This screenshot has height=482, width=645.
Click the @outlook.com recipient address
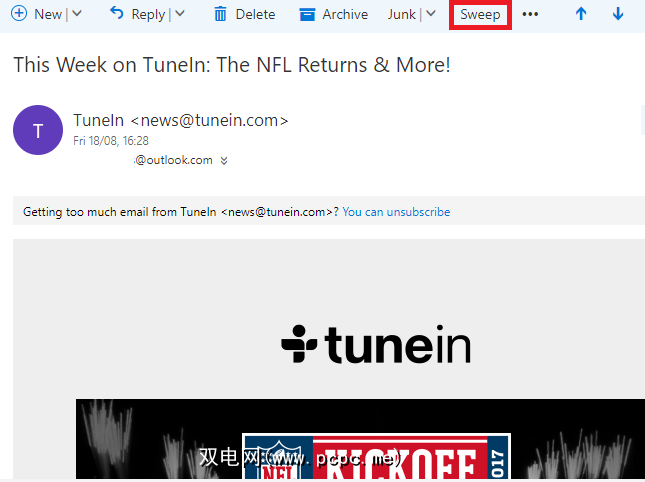174,160
